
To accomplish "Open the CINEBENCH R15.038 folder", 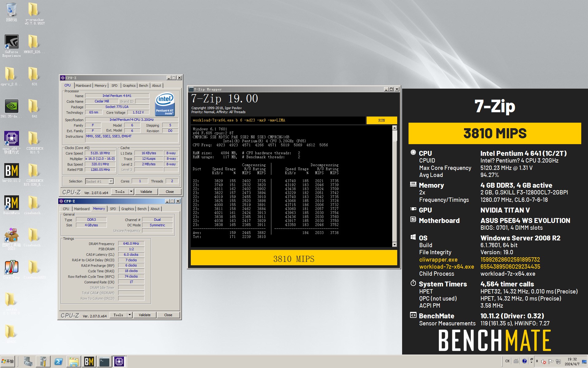I will point(35,174).
